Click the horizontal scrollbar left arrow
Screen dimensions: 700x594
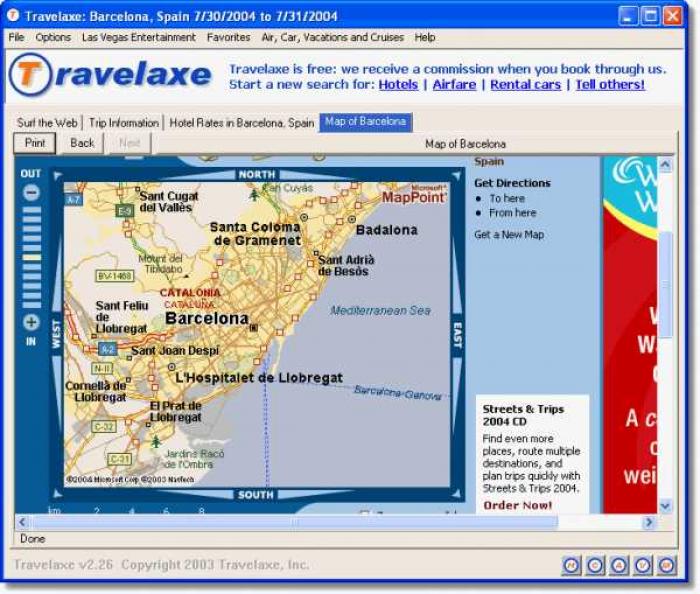(22, 522)
